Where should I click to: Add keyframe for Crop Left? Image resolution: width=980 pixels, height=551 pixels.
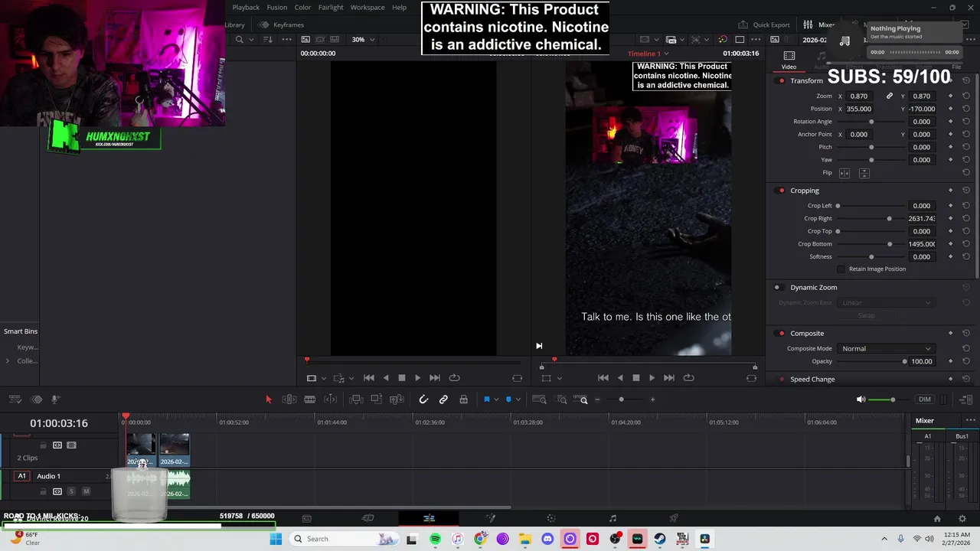951,206
